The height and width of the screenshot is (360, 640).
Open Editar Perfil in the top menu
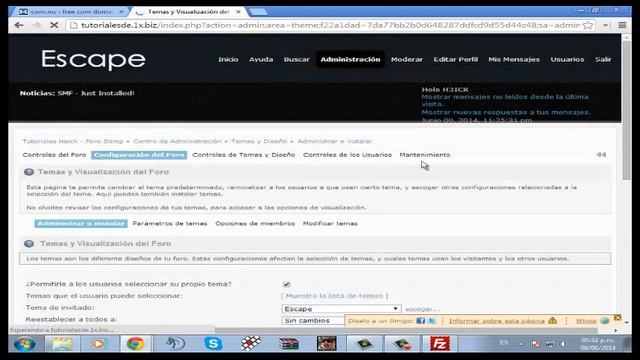tap(456, 60)
